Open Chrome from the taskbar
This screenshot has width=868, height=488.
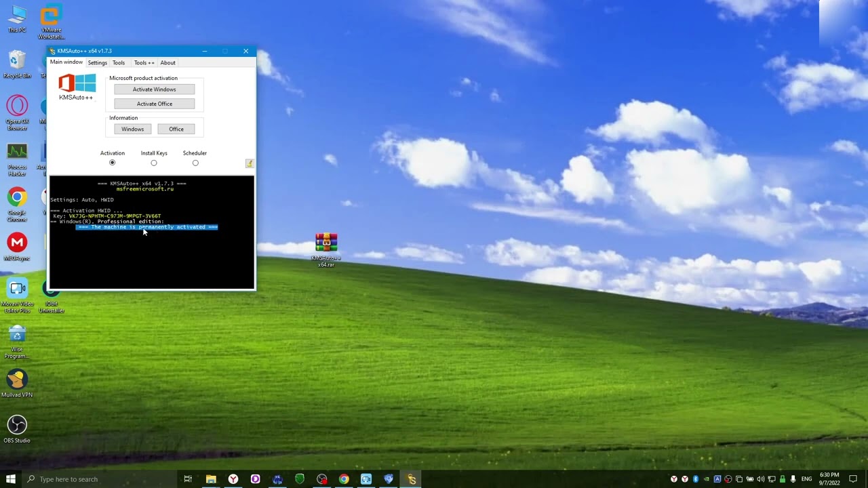click(344, 479)
